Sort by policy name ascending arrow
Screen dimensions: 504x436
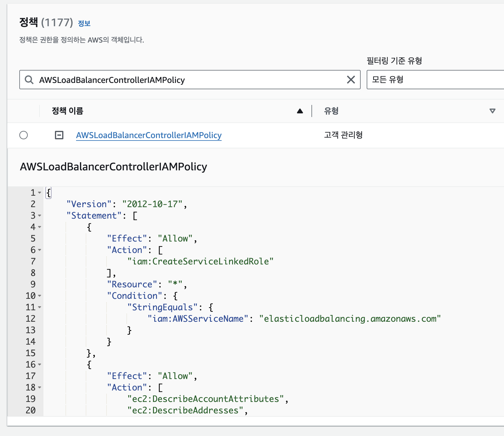[x=300, y=111]
